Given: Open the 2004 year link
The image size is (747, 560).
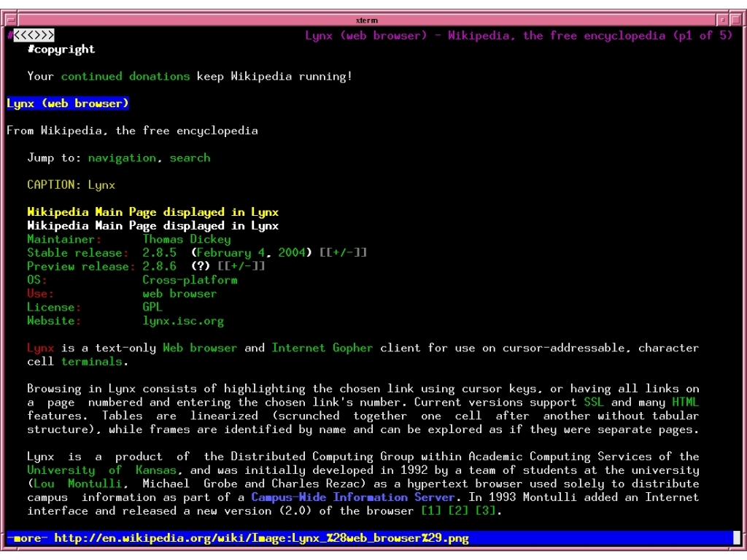Looking at the screenshot, I should pos(292,253).
